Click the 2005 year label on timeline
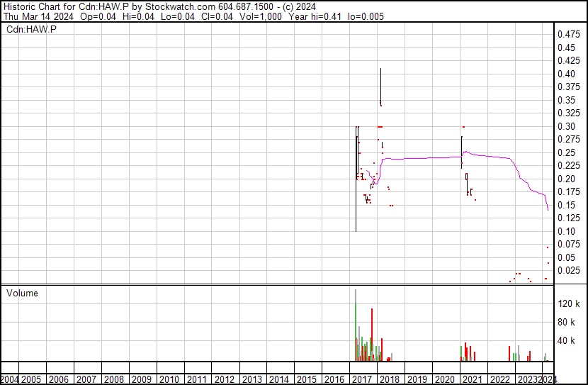The height and width of the screenshot is (385, 588). [31, 379]
